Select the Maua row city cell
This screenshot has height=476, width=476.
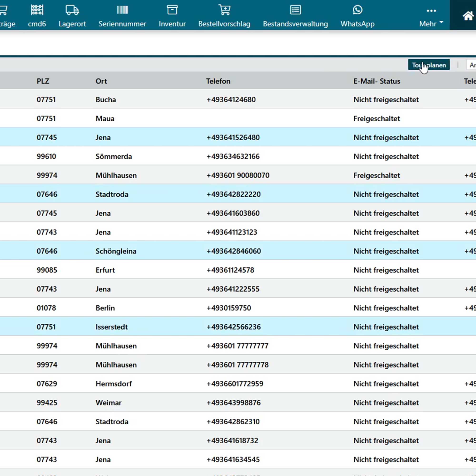click(x=105, y=119)
